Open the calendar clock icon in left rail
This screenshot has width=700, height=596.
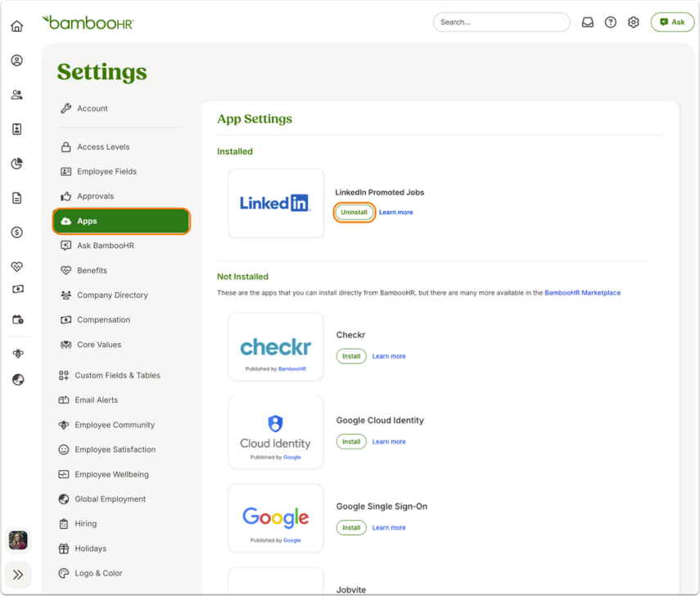(x=18, y=319)
